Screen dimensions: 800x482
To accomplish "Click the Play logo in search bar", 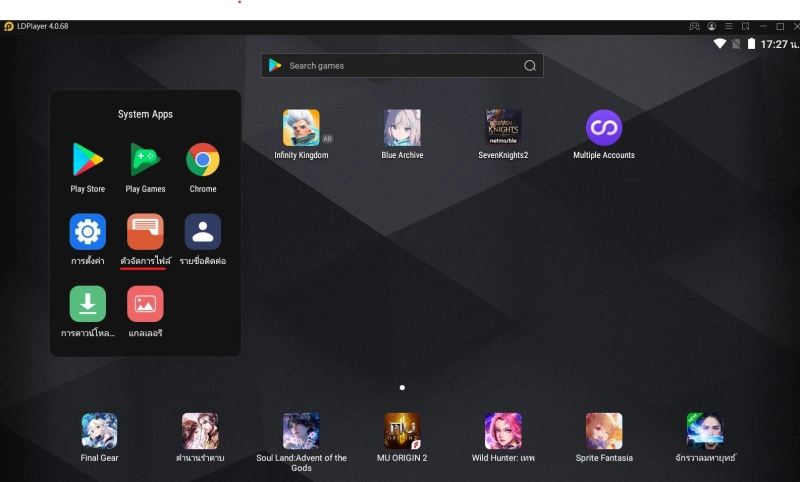I will click(x=275, y=65).
